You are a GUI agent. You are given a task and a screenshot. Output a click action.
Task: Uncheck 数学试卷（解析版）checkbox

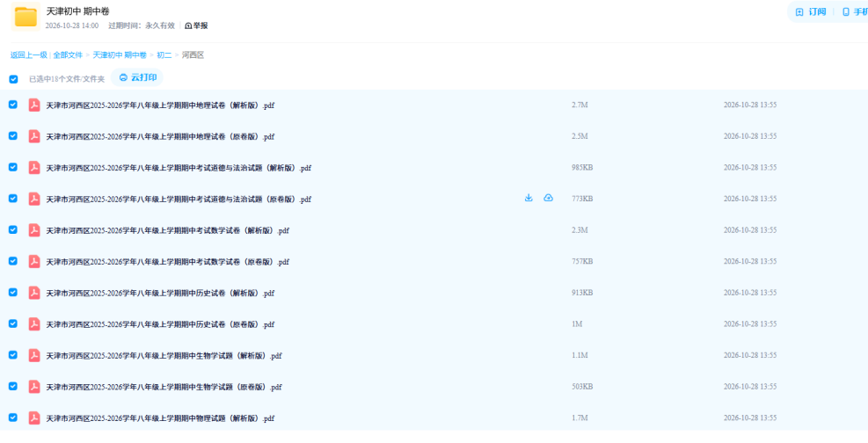(12, 229)
